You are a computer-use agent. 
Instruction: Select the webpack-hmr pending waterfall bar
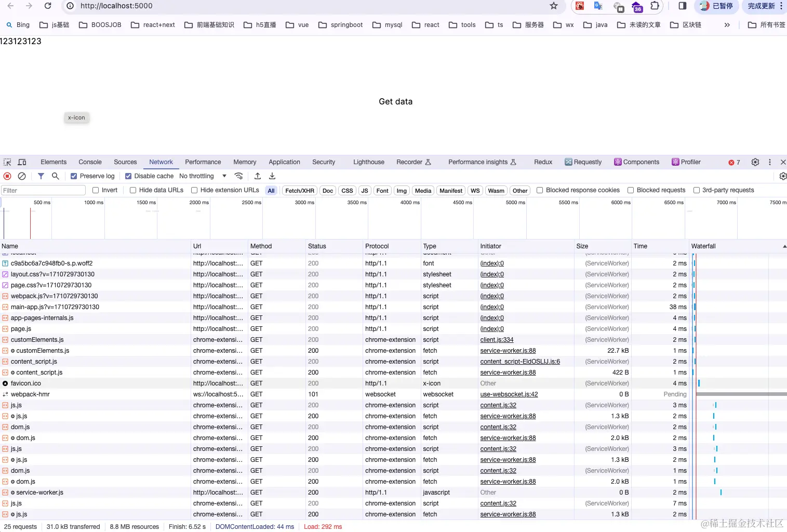(741, 394)
